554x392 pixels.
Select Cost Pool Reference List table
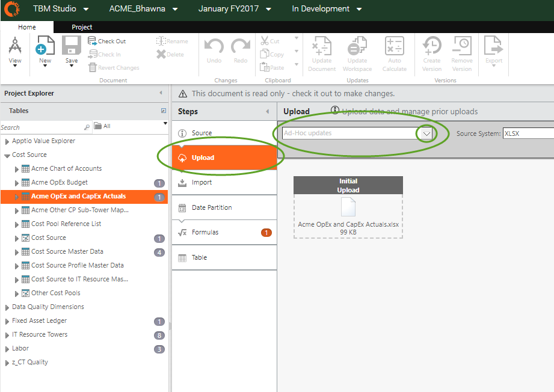coord(66,224)
